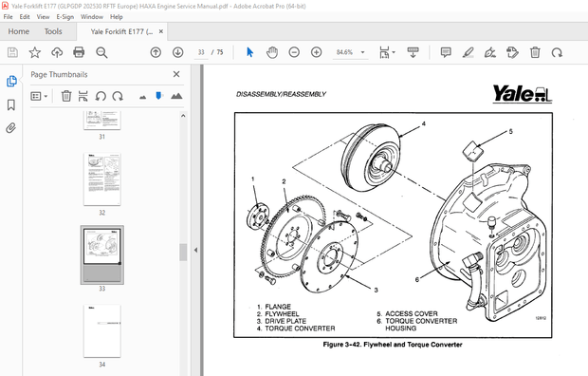The width and height of the screenshot is (588, 376).
Task: Open the File menu
Action: tap(8, 17)
